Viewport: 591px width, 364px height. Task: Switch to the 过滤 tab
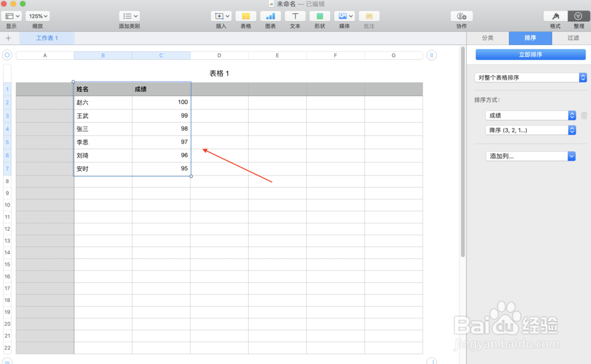click(x=573, y=38)
